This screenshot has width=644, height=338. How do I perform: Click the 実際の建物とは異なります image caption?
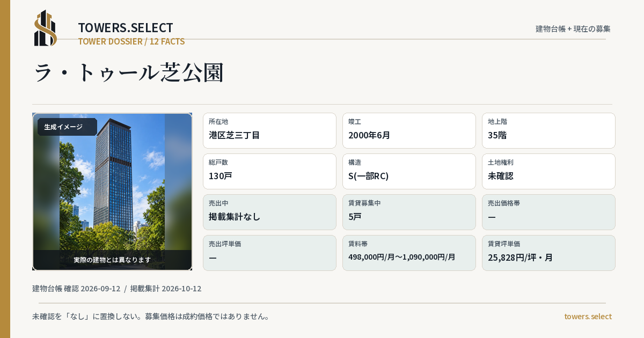click(x=112, y=260)
